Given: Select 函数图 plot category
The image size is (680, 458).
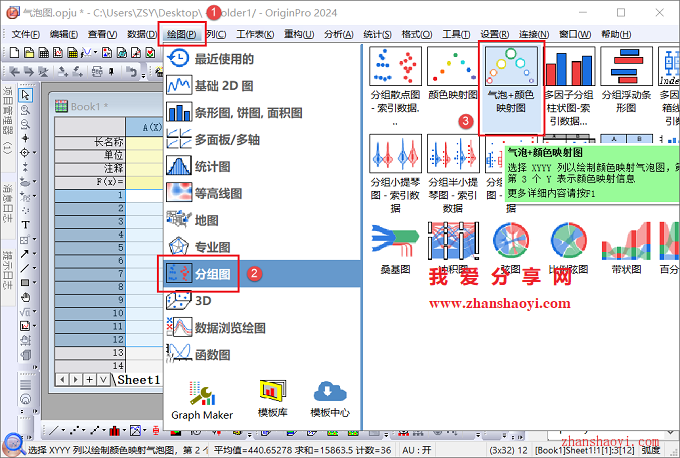Looking at the screenshot, I should (x=262, y=354).
